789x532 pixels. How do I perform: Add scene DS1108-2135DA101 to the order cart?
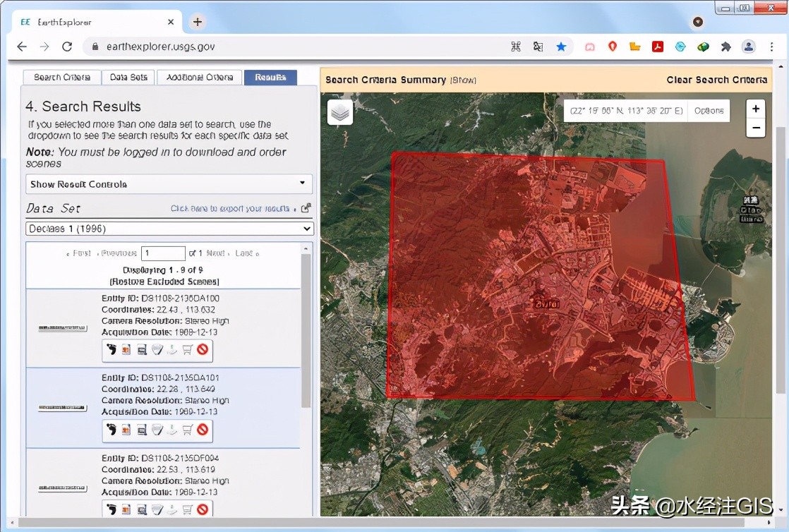point(187,429)
